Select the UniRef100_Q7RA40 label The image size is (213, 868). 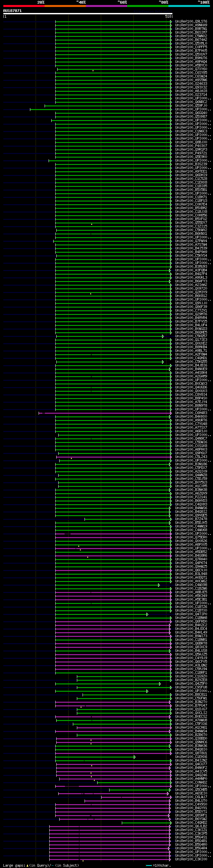191,560
